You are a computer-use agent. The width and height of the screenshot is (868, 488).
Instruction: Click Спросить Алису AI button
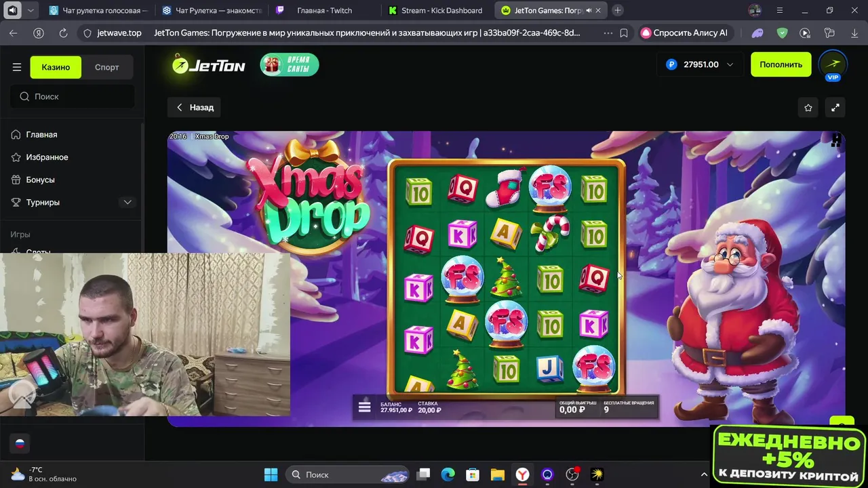point(685,33)
